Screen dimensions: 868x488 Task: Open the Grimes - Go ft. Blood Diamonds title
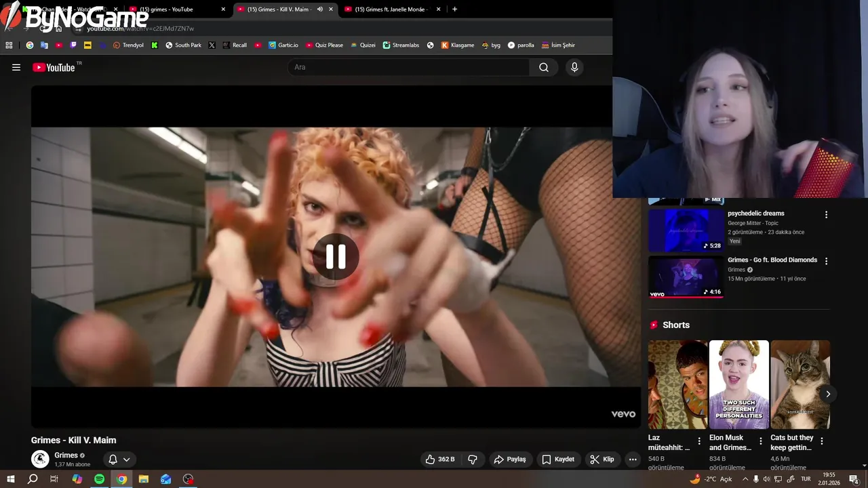point(772,260)
